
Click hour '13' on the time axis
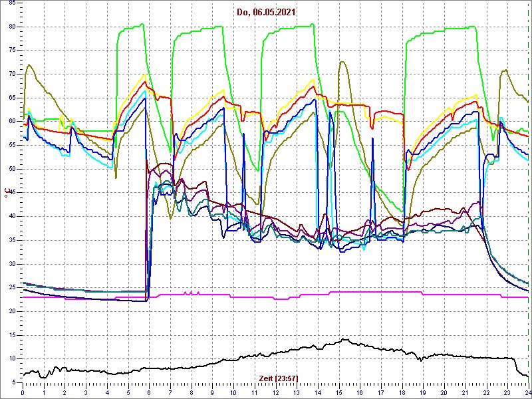click(297, 393)
